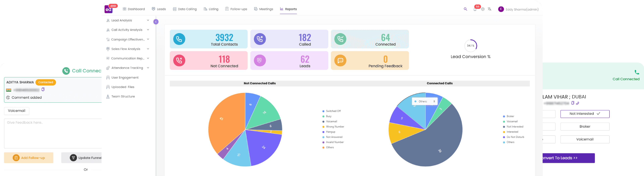Viewport: 644px width, 176px height.
Task: Open the search icon in the top bar
Action: coord(465,9)
